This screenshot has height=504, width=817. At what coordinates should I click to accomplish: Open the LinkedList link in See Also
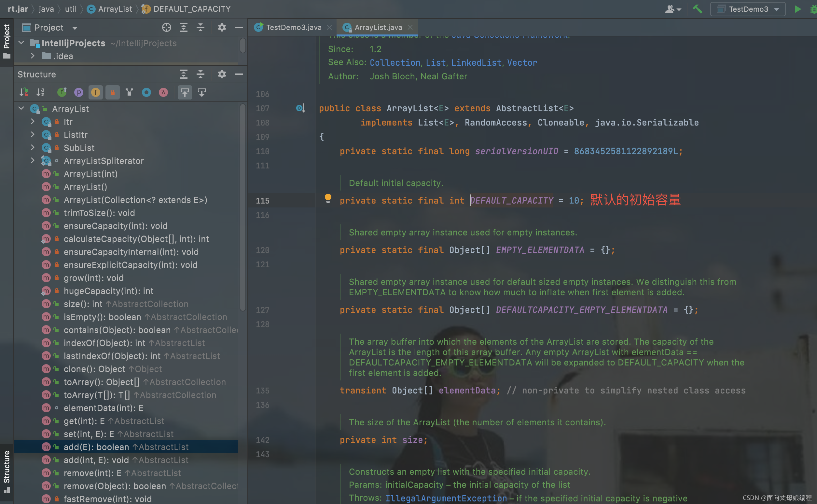point(476,63)
